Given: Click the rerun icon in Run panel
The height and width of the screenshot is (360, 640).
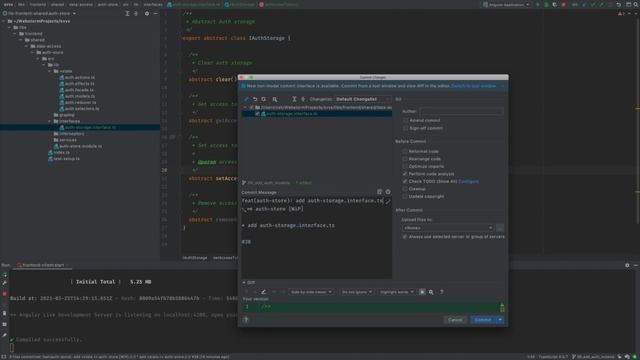Looking at the screenshot, I should point(4,275).
